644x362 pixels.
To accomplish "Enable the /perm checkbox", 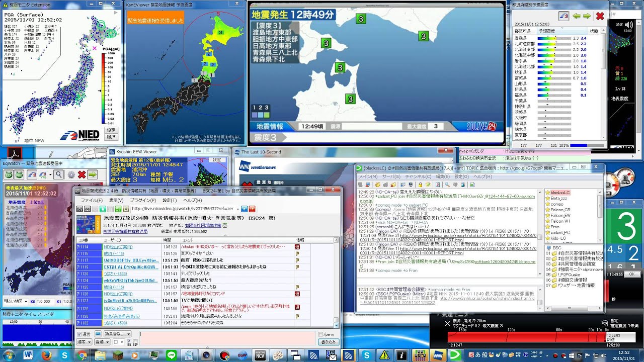I will click(320, 334).
